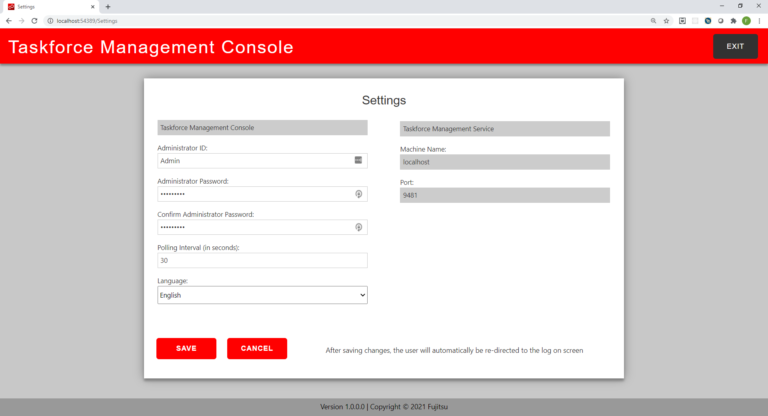The image size is (768, 416).
Task: Focus the Polling Interval field
Action: [x=262, y=261]
